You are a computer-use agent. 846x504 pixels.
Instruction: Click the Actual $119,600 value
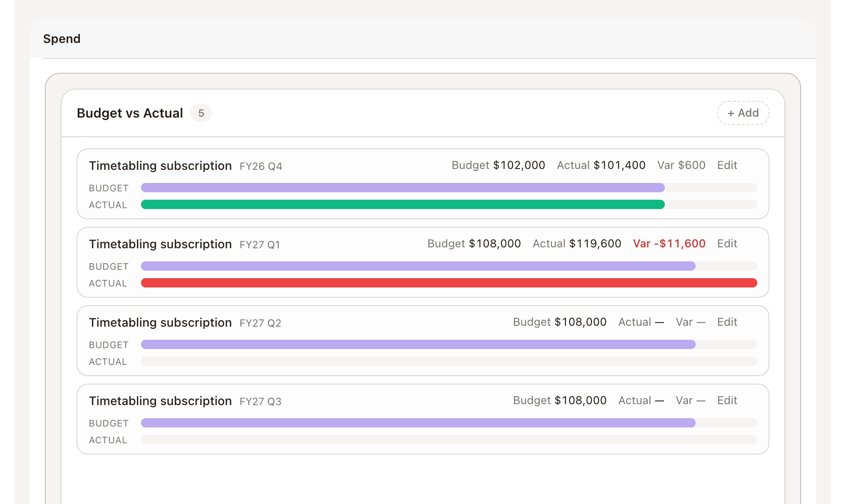pos(577,244)
